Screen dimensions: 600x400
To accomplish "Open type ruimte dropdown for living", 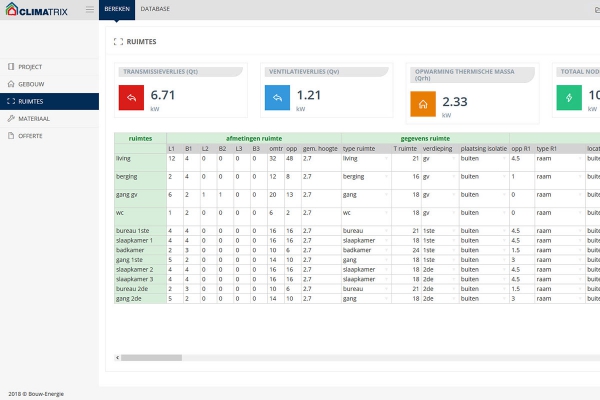I will tap(386, 158).
